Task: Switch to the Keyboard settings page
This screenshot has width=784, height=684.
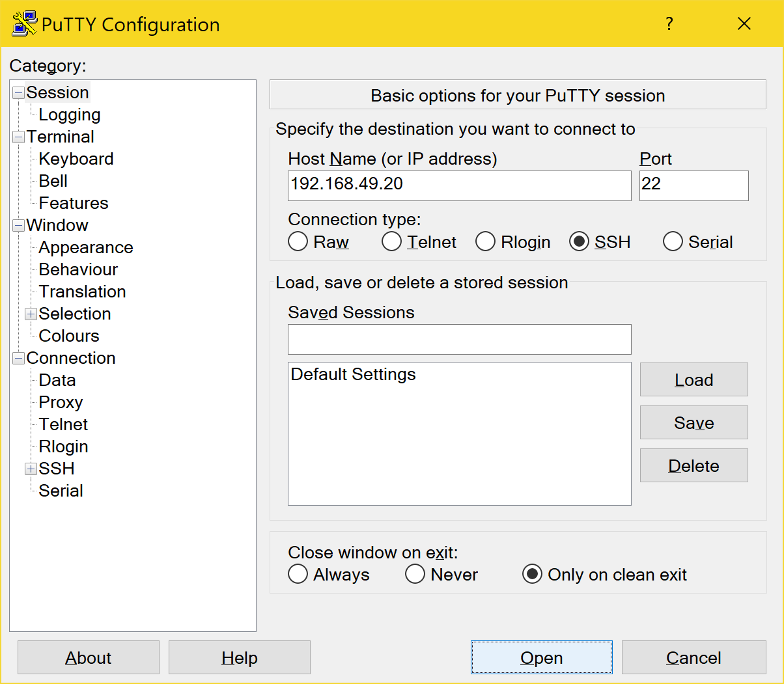Action: click(76, 159)
